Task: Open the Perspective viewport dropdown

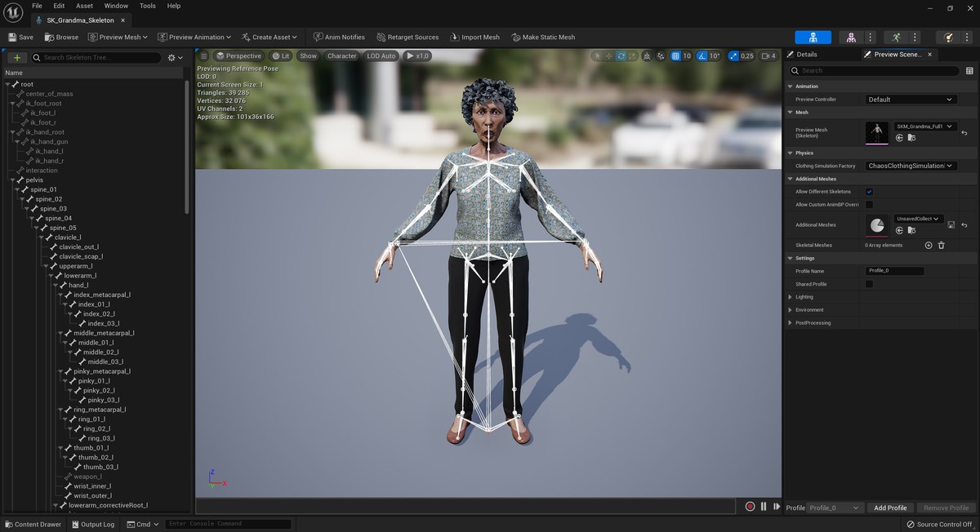Action: click(x=238, y=56)
